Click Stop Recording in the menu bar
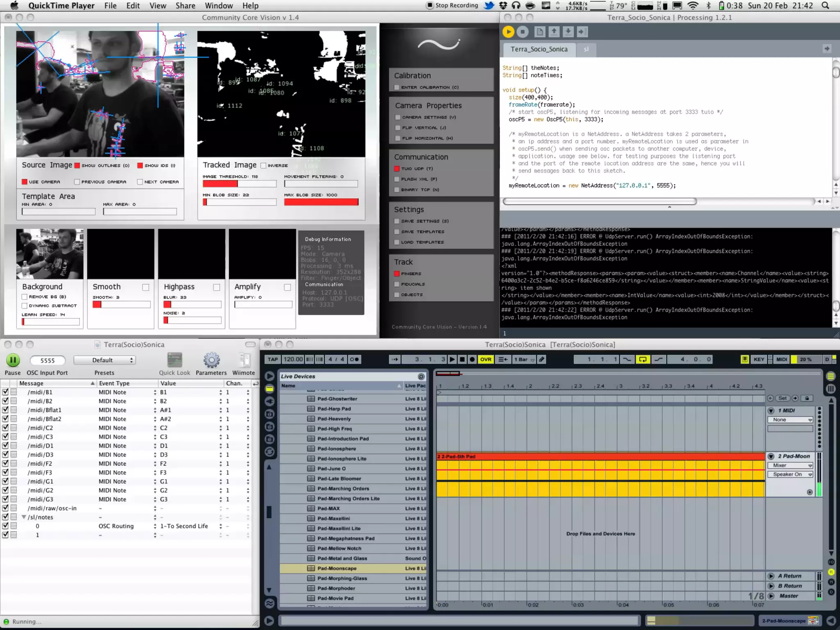 [x=452, y=5]
